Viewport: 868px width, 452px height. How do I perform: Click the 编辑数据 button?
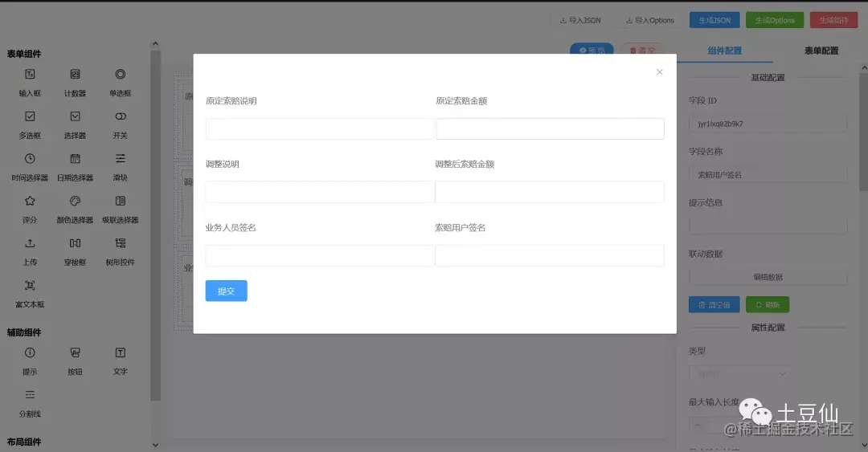[x=768, y=277]
